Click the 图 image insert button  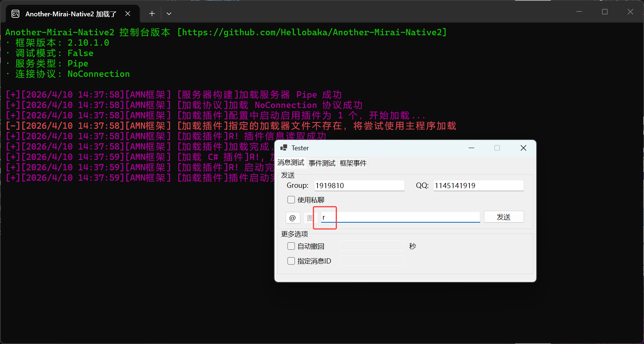(309, 218)
